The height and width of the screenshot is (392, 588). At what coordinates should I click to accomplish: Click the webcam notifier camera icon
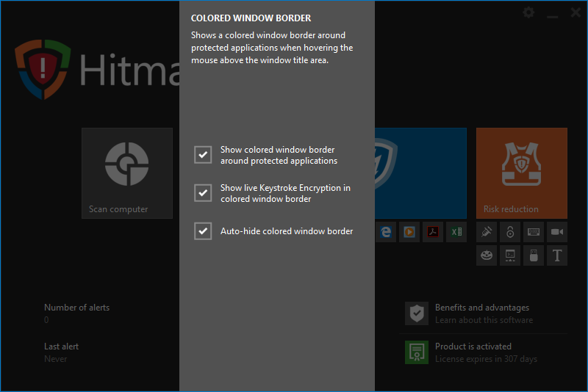point(557,232)
